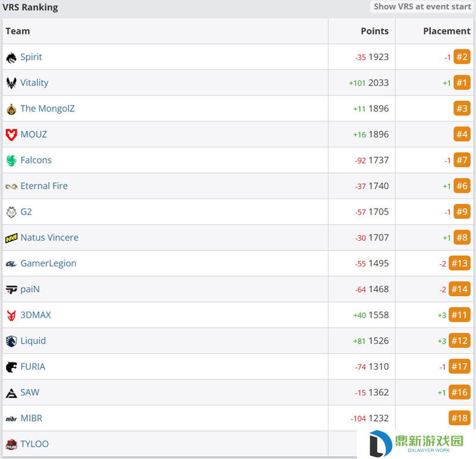
Task: Open the Falcons team link
Action: (36, 160)
